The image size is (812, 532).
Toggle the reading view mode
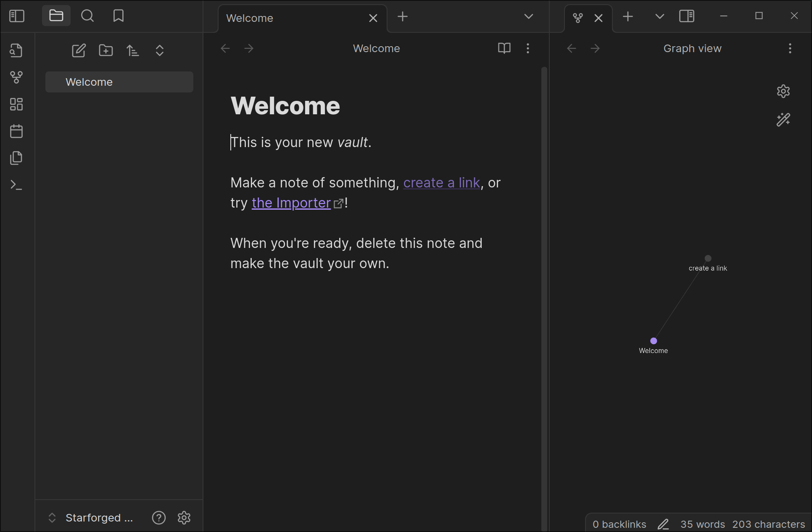(x=504, y=48)
